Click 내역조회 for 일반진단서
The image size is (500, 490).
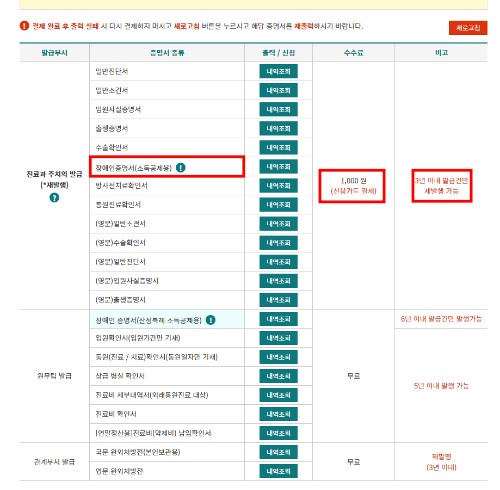[278, 71]
